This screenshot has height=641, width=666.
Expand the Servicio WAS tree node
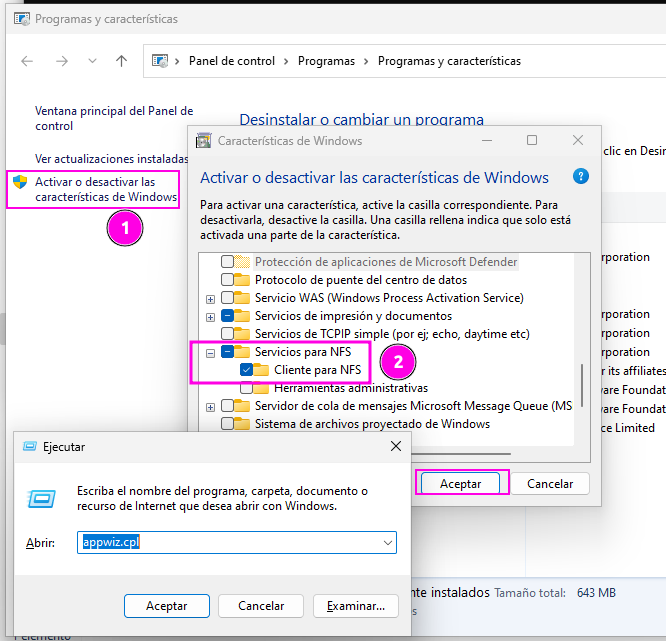tap(210, 298)
